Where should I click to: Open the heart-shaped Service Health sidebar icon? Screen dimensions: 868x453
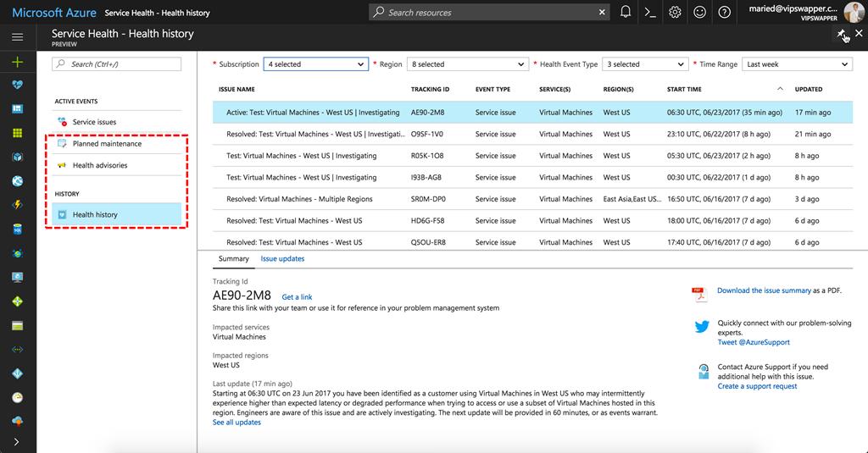tap(17, 85)
